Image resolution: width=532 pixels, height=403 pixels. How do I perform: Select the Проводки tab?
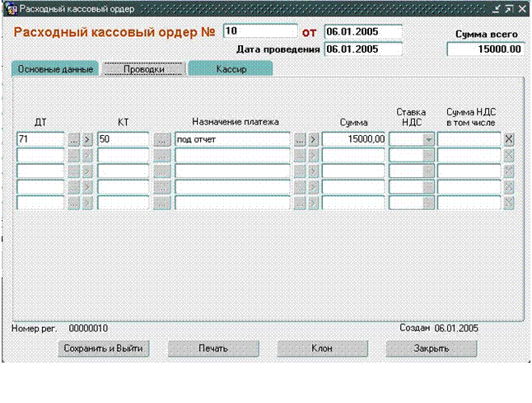pyautogui.click(x=144, y=69)
